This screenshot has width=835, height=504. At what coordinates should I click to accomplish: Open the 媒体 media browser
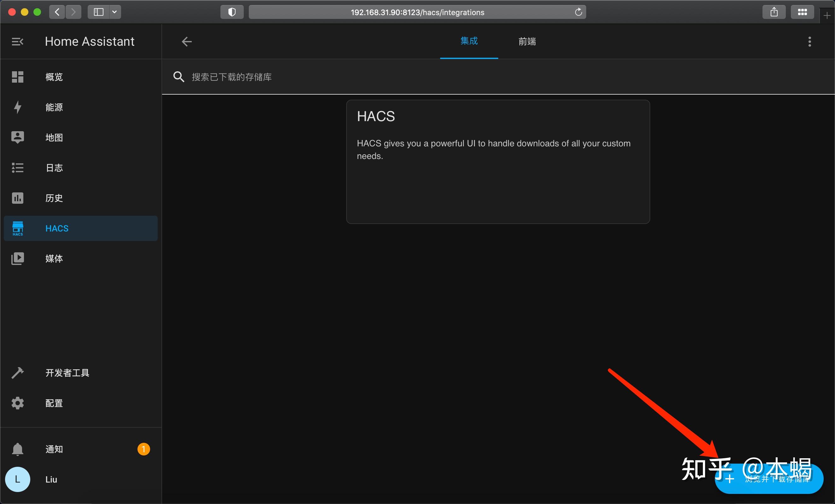click(54, 259)
